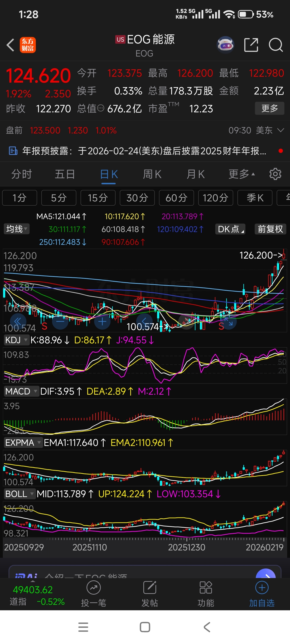Choose the 季K interval
Viewport: 290px width, 644px height.
click(255, 198)
